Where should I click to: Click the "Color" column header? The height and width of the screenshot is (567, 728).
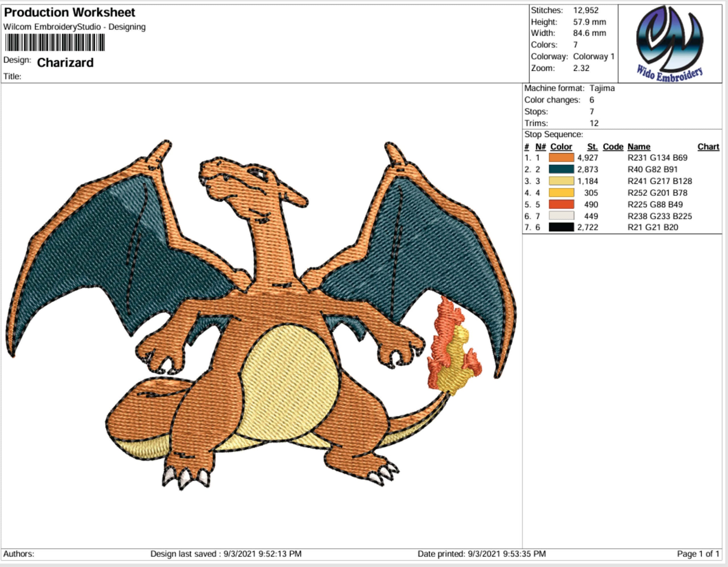561,147
